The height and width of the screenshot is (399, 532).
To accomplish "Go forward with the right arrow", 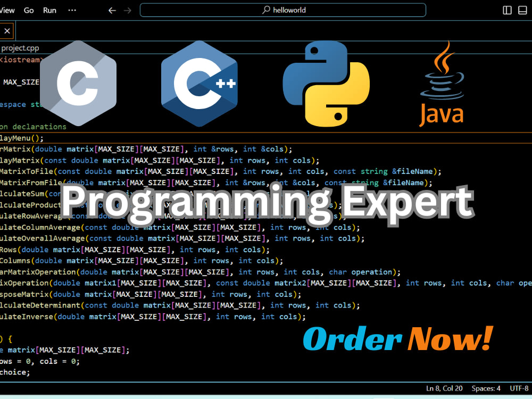I will (x=128, y=11).
